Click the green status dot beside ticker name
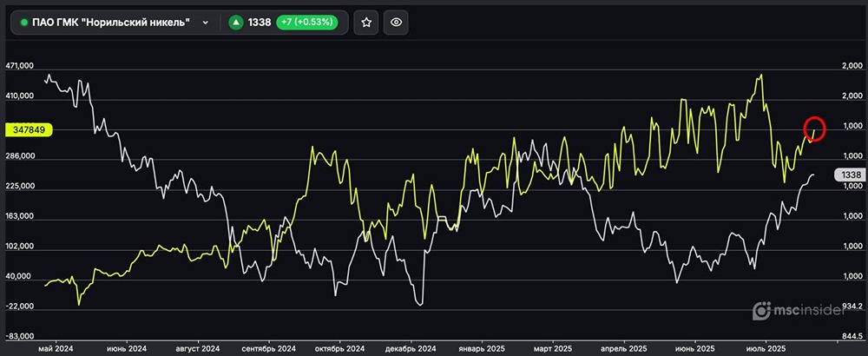Image resolution: width=868 pixels, height=356 pixels. pyautogui.click(x=24, y=23)
